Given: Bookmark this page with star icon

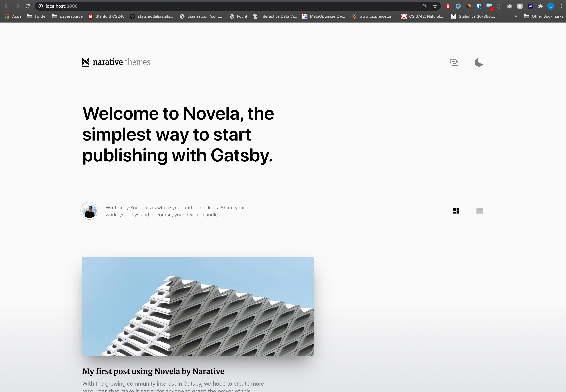Looking at the screenshot, I should tap(435, 6).
